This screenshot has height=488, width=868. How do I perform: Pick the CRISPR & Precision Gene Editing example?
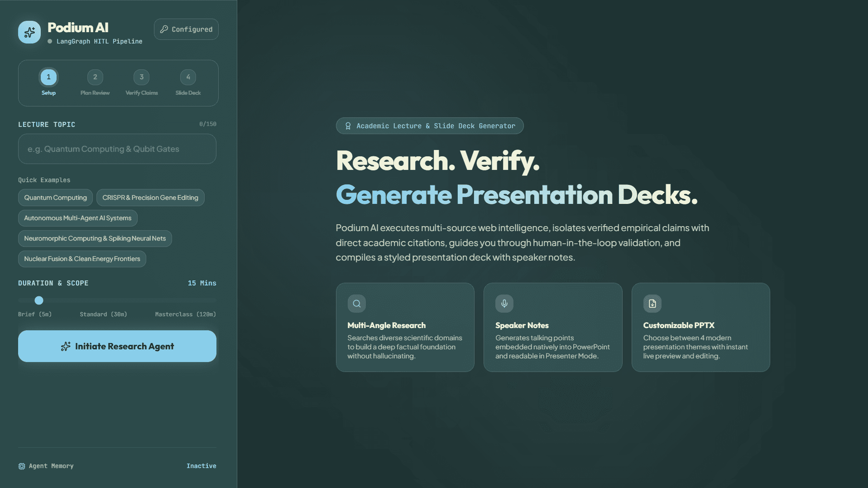point(150,198)
